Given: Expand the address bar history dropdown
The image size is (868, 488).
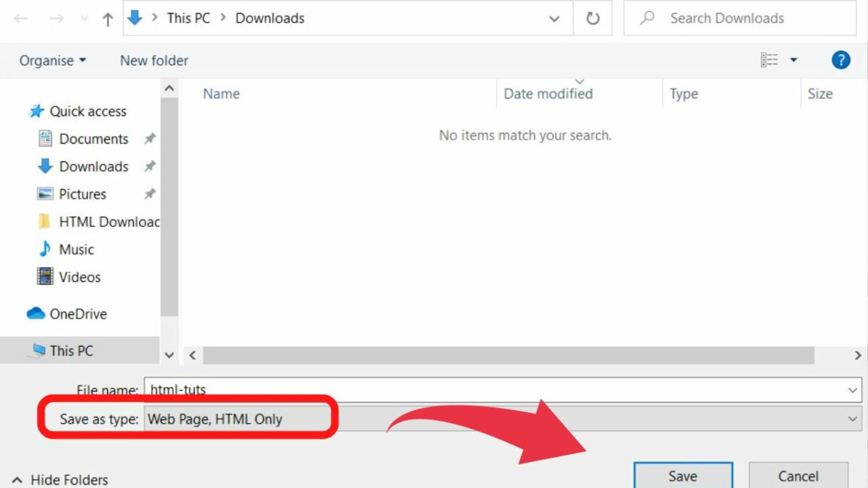Looking at the screenshot, I should click(554, 19).
